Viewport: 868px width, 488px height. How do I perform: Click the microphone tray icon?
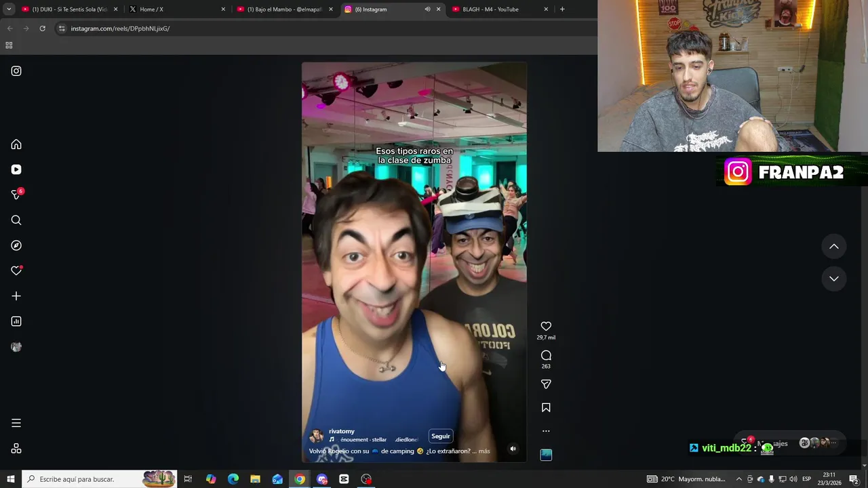[771, 479]
